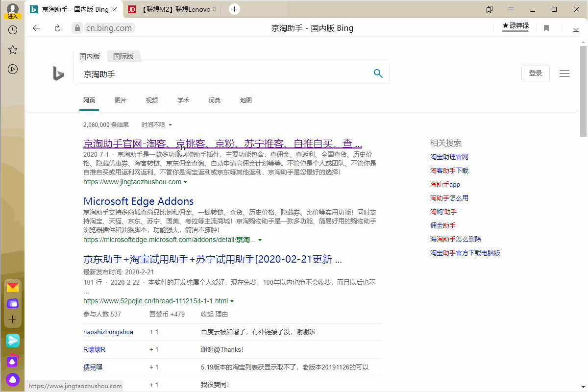This screenshot has width=588, height=392.
Task: Click the user name 倮兒嘿
Action: tap(93, 367)
